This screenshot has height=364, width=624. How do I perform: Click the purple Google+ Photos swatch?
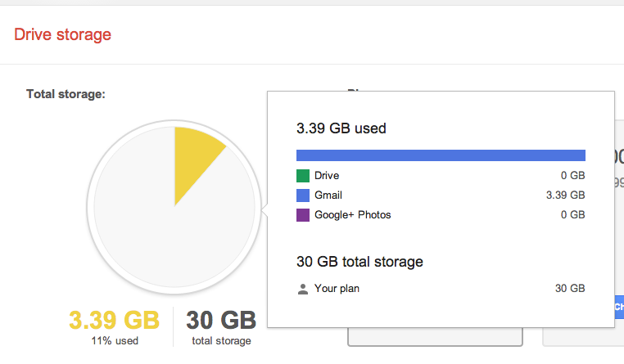click(x=303, y=215)
